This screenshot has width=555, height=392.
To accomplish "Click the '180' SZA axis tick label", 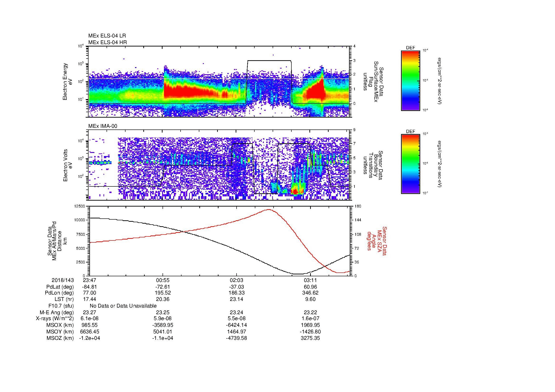I will (x=358, y=206).
